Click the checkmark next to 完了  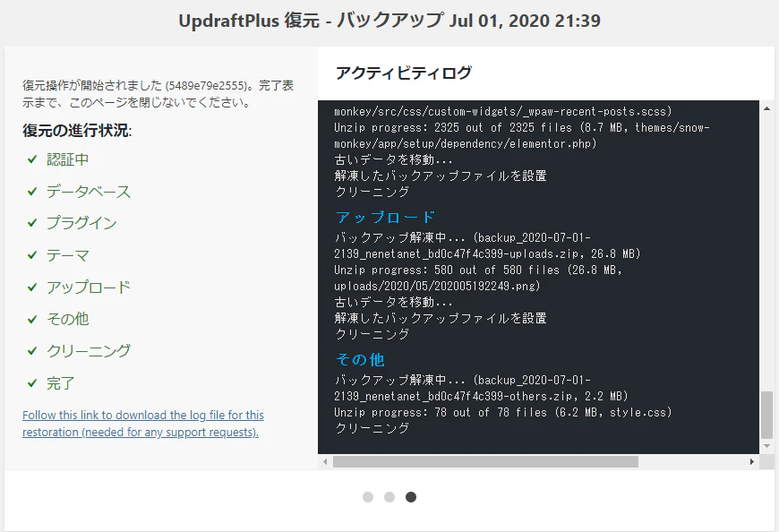32,383
